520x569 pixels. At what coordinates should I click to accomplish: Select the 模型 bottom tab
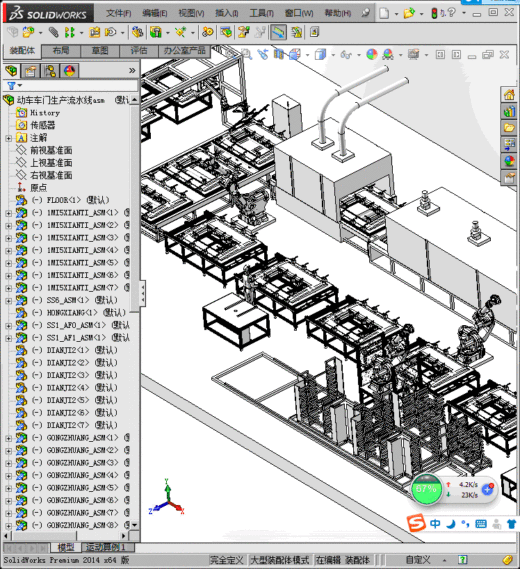[66, 547]
